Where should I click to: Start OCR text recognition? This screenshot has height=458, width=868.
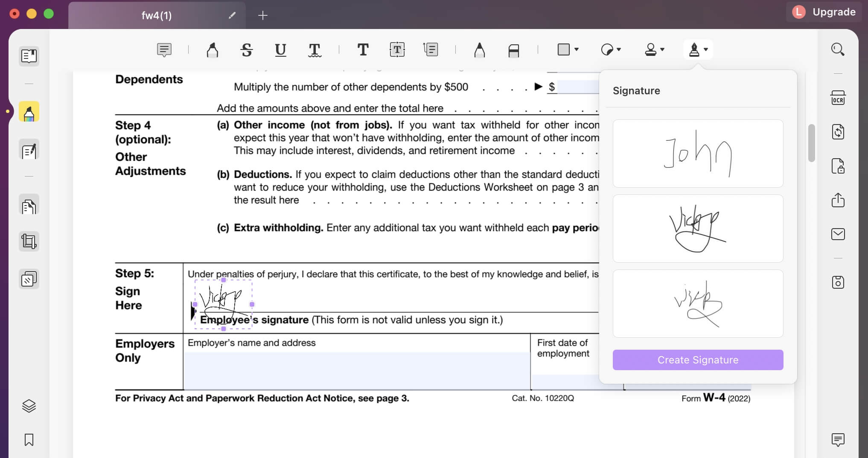838,98
